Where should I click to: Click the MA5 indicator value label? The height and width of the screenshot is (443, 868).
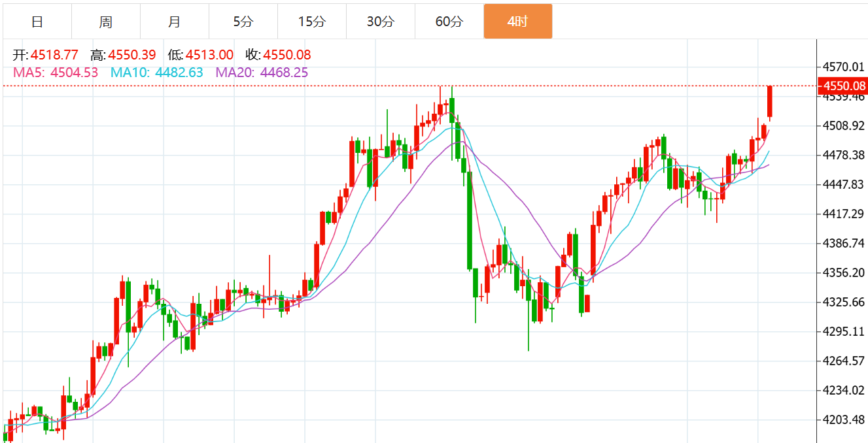coord(55,73)
